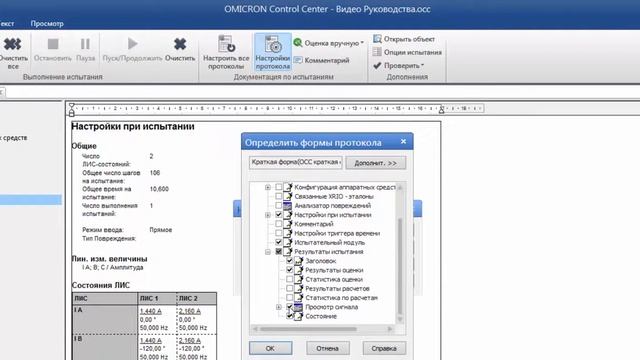Click the 2,160 A value under ЛИС 2 for I A
Image resolution: width=640 pixels, height=360 pixels.
(189, 311)
